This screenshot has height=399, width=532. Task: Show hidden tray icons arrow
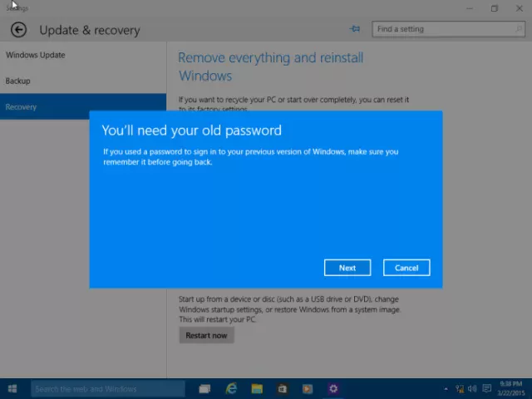point(446,389)
